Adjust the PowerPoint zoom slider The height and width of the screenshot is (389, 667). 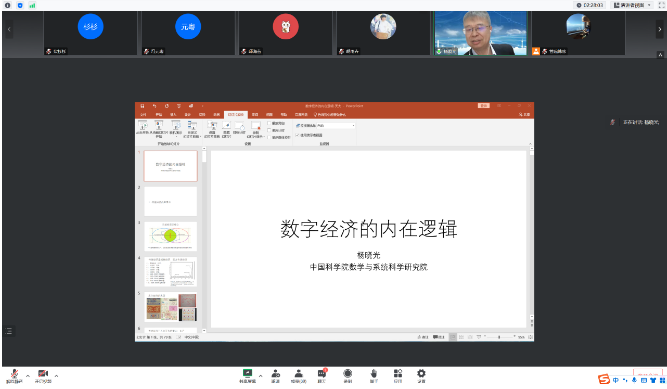point(499,337)
